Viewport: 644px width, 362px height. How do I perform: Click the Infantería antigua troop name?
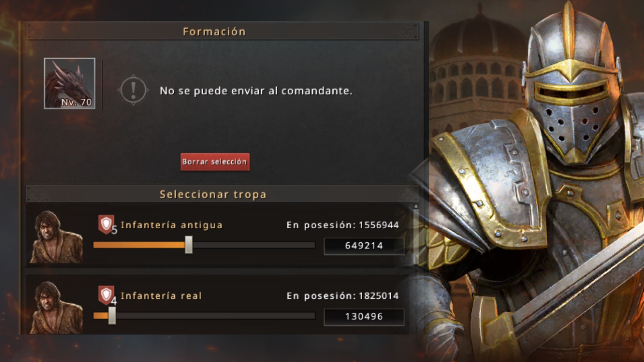pyautogui.click(x=171, y=225)
